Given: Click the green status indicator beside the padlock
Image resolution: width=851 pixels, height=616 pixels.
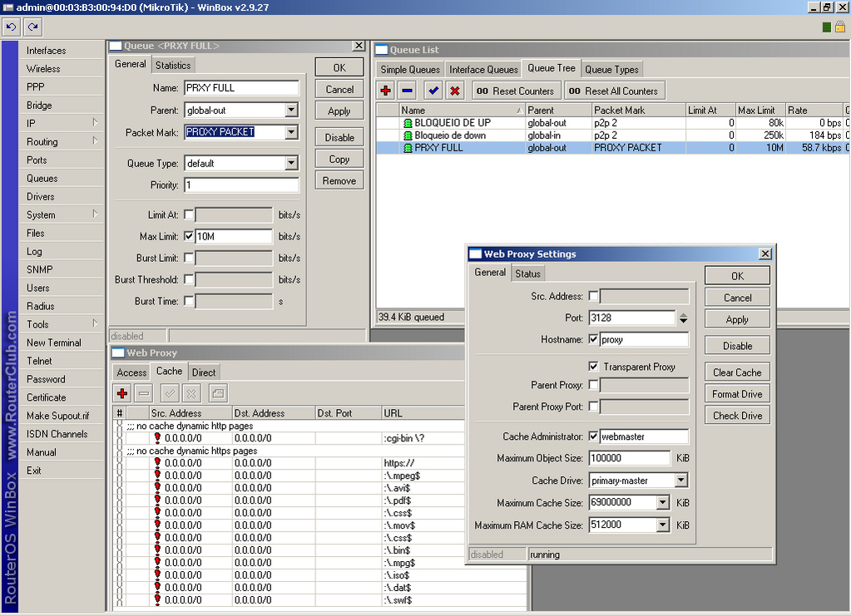Looking at the screenshot, I should click(x=827, y=27).
